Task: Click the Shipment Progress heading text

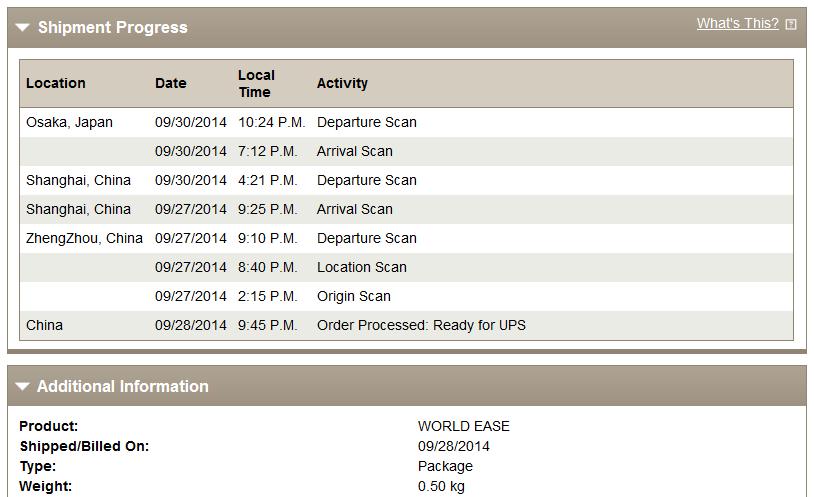Action: (113, 28)
